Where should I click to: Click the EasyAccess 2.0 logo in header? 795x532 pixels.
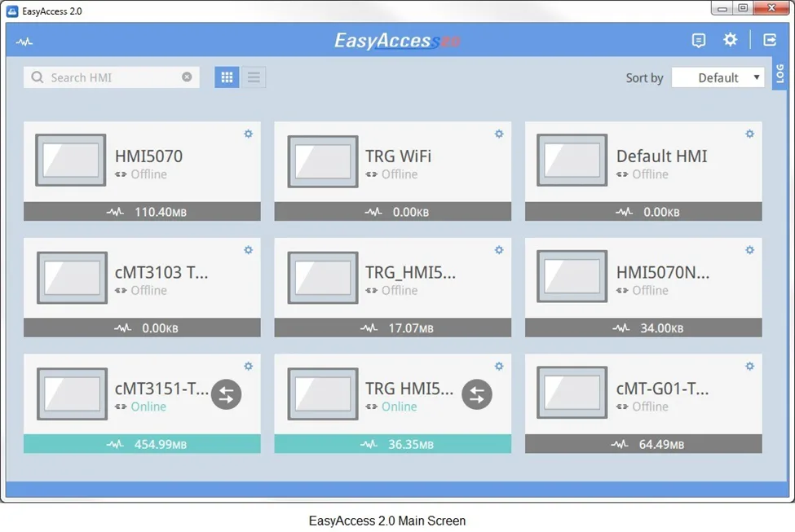(x=397, y=41)
